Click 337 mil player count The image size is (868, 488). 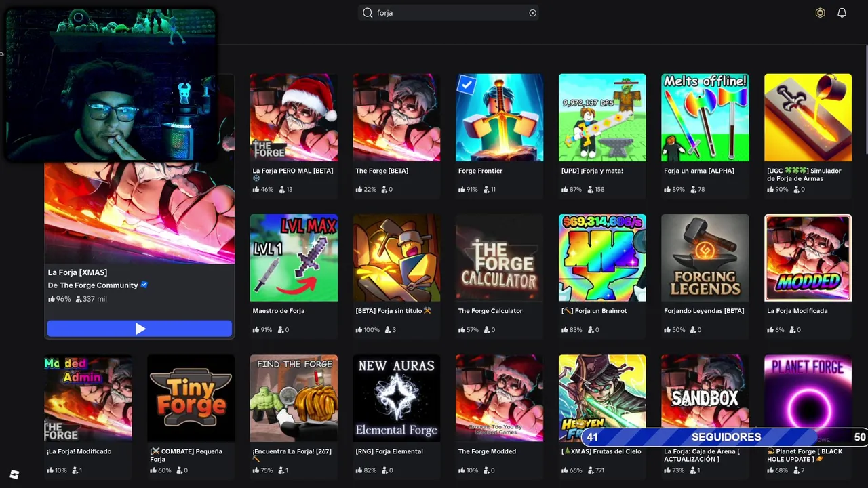point(91,299)
